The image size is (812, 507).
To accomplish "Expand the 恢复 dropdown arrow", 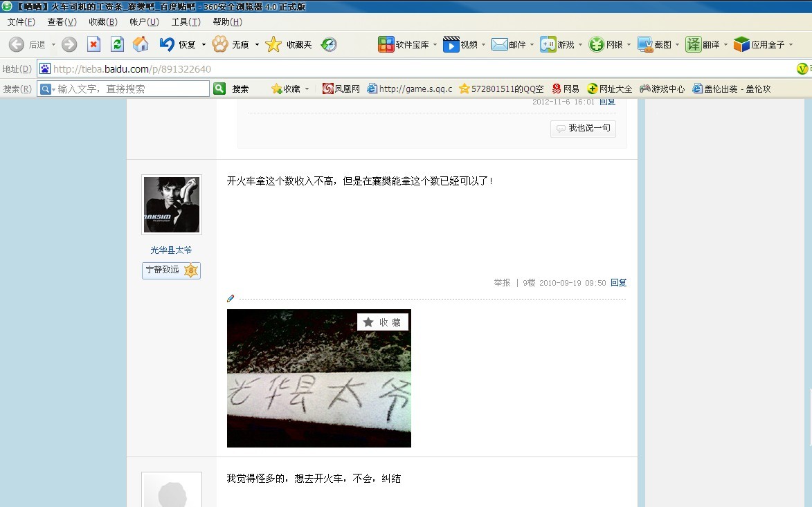I will tap(204, 45).
